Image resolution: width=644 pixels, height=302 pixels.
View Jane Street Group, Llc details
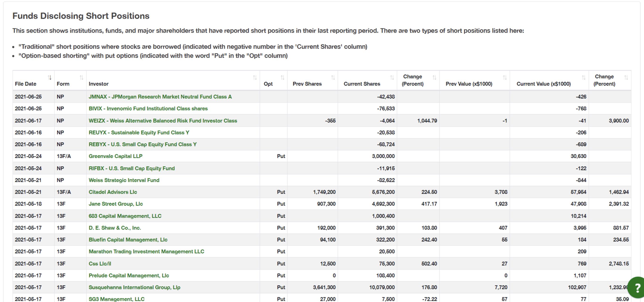click(116, 204)
